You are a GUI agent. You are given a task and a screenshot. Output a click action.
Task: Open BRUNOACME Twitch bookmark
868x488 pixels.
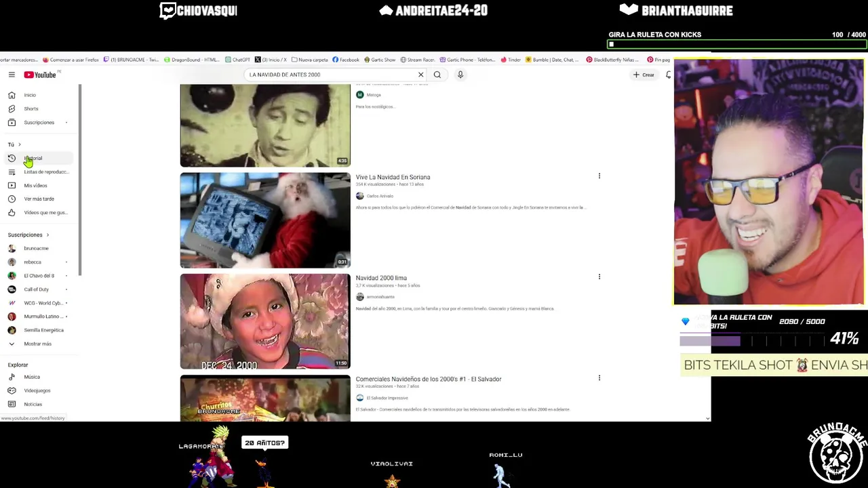tap(131, 60)
